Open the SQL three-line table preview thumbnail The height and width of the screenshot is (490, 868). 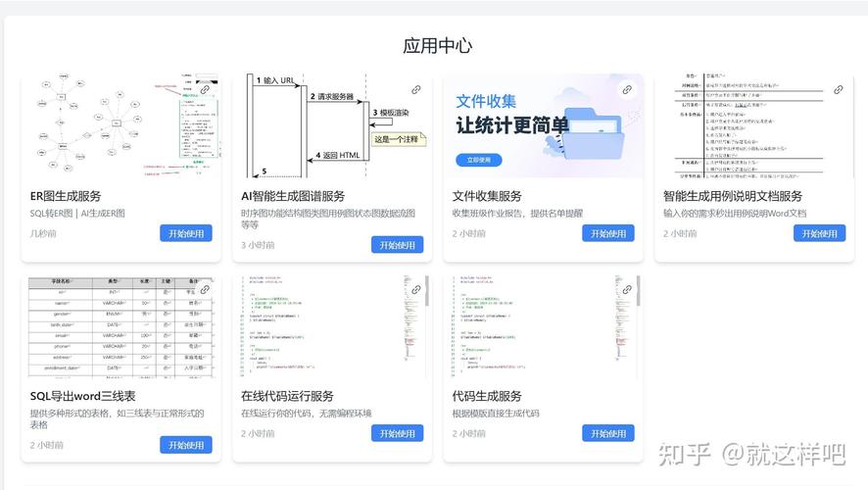pos(121,326)
